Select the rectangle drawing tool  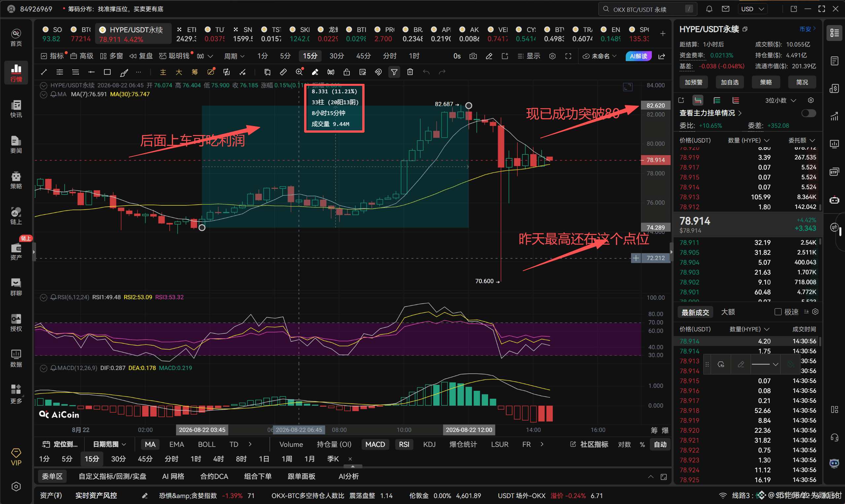pos(107,72)
